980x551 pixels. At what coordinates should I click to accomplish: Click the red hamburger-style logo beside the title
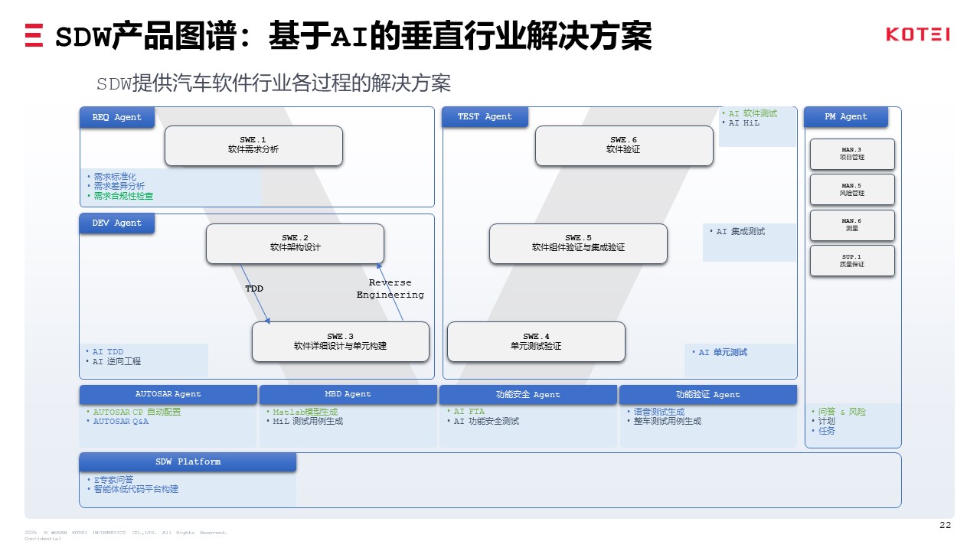pos(34,36)
